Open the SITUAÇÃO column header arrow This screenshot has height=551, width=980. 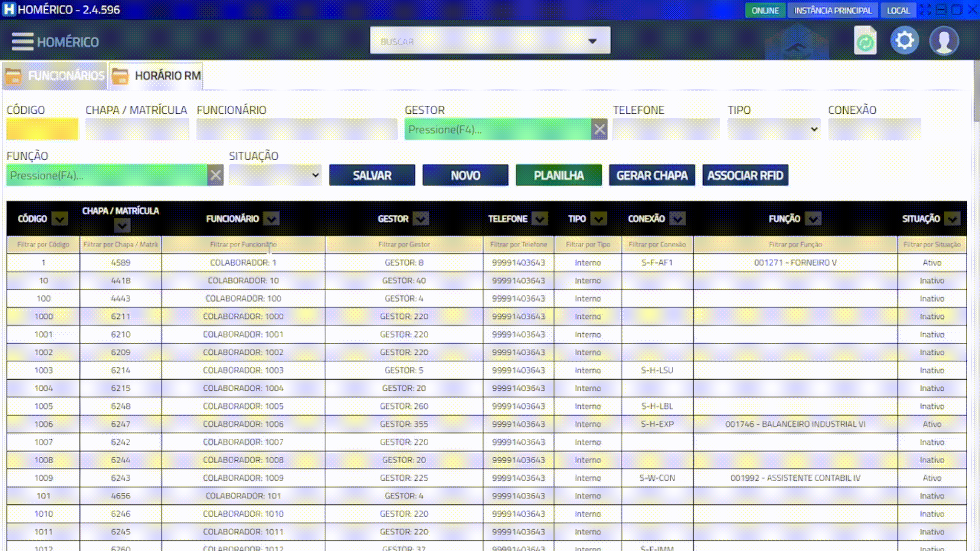(x=952, y=219)
